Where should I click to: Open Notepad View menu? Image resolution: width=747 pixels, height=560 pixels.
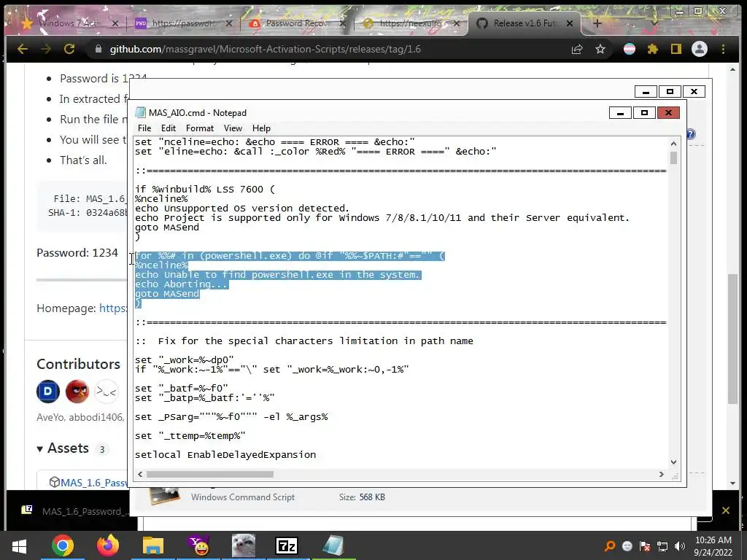coord(233,128)
